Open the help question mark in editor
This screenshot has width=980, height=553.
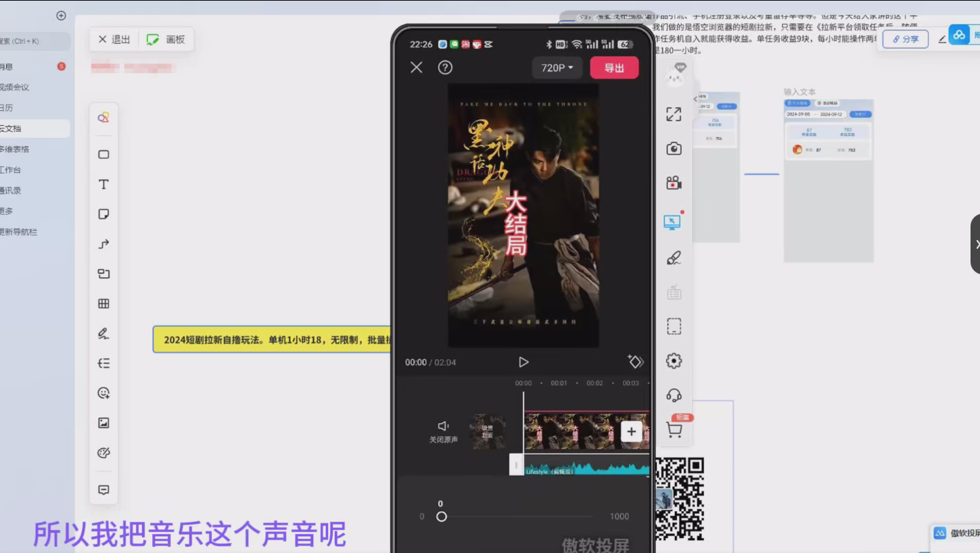(445, 67)
